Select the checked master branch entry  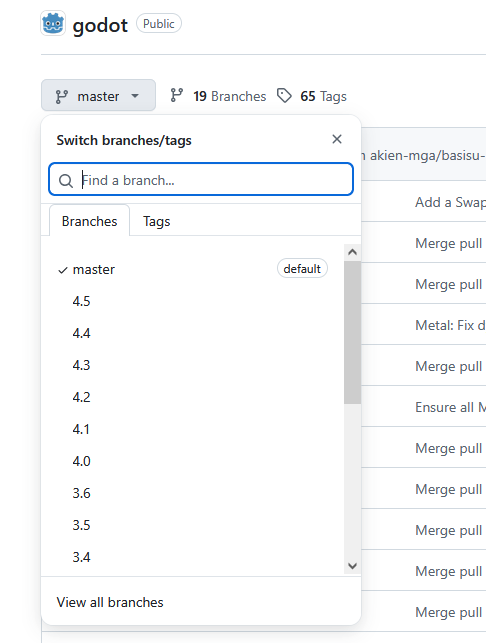[193, 269]
